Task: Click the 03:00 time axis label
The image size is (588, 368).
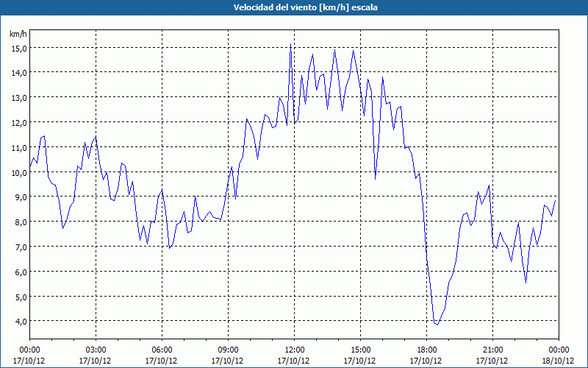Action: click(96, 350)
